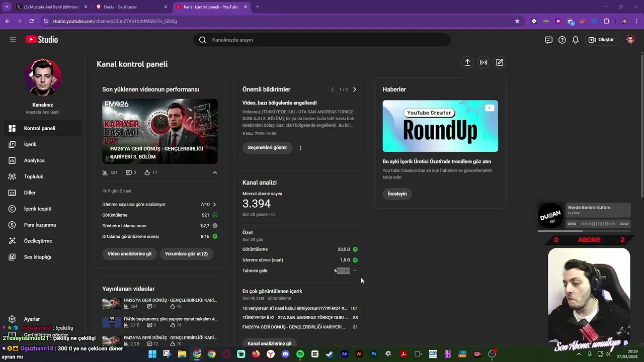Image resolution: width=644 pixels, height=362 pixels.
Task: Open İçerik tespiti sidebar item
Action: pos(42,209)
